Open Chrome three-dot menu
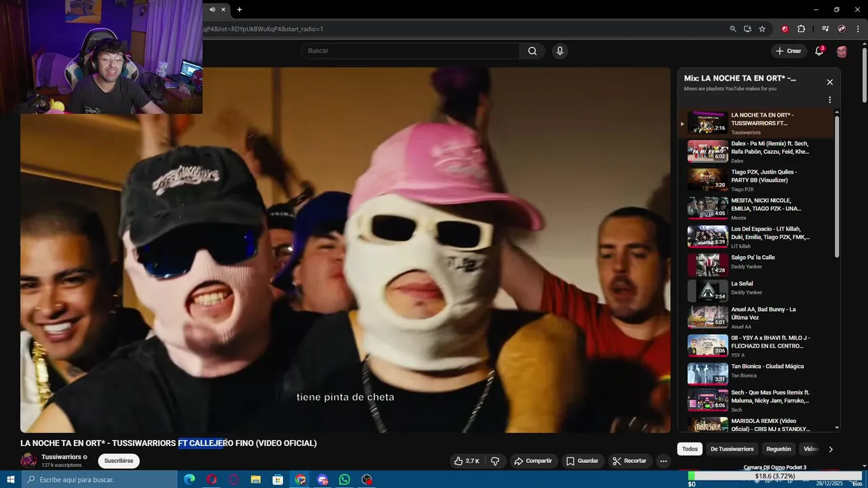The image size is (868, 488). click(856, 29)
